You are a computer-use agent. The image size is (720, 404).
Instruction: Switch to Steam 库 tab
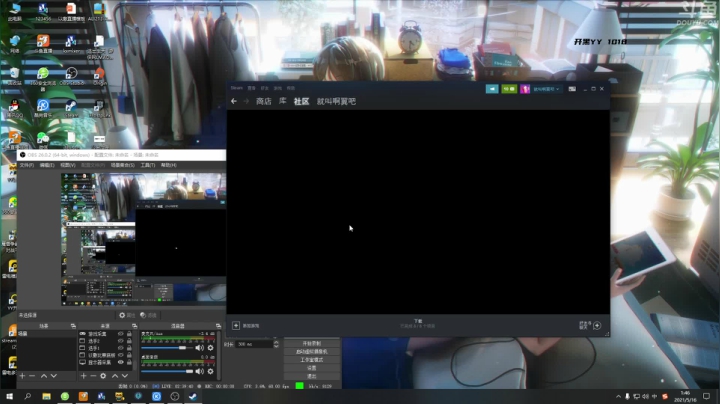pyautogui.click(x=282, y=101)
